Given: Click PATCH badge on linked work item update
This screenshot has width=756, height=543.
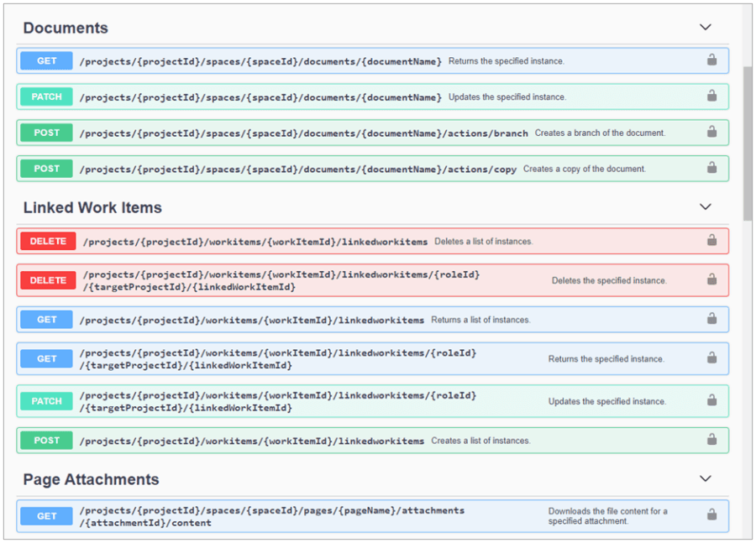Looking at the screenshot, I should click(x=46, y=401).
